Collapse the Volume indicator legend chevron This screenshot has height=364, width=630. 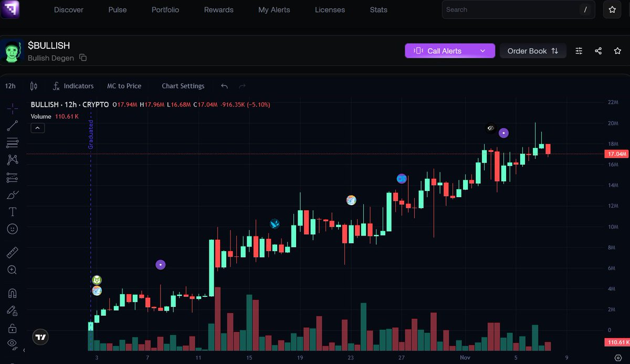coord(38,127)
